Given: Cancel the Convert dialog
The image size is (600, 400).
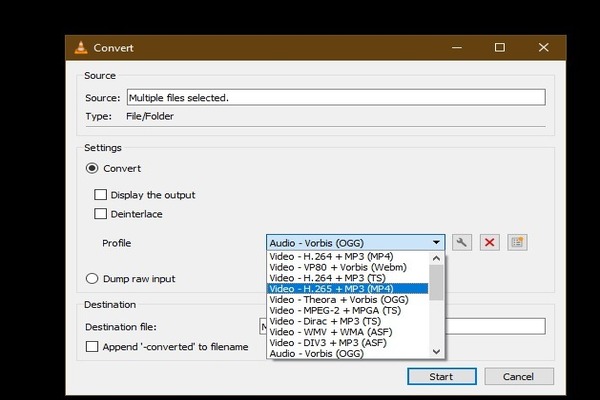Looking at the screenshot, I should tap(518, 377).
